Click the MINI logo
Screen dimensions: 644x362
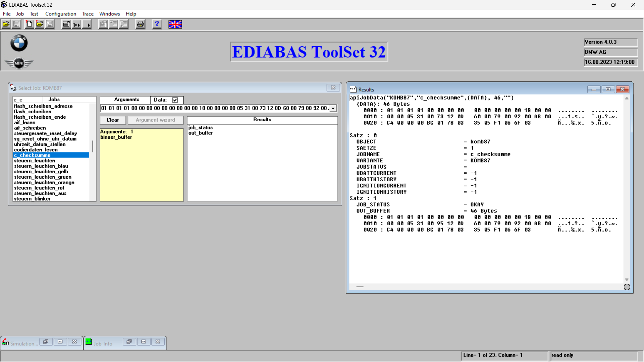19,63
